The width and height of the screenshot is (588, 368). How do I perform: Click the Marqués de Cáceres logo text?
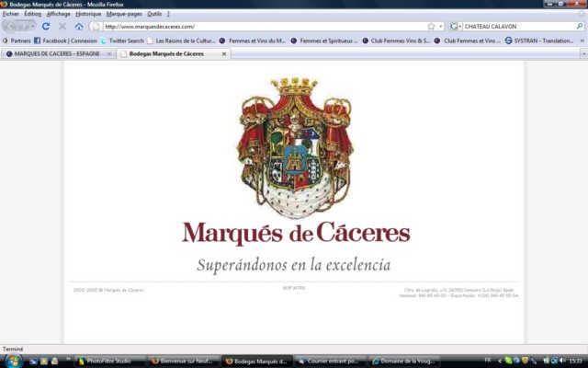(x=296, y=233)
